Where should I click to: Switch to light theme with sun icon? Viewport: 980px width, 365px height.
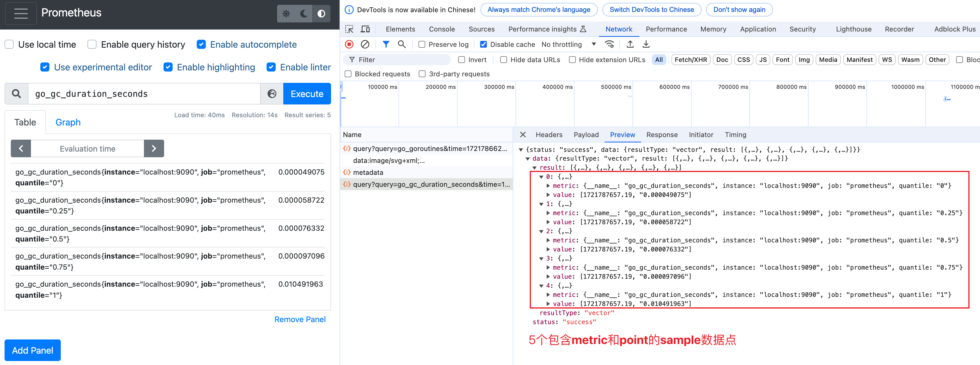click(286, 14)
